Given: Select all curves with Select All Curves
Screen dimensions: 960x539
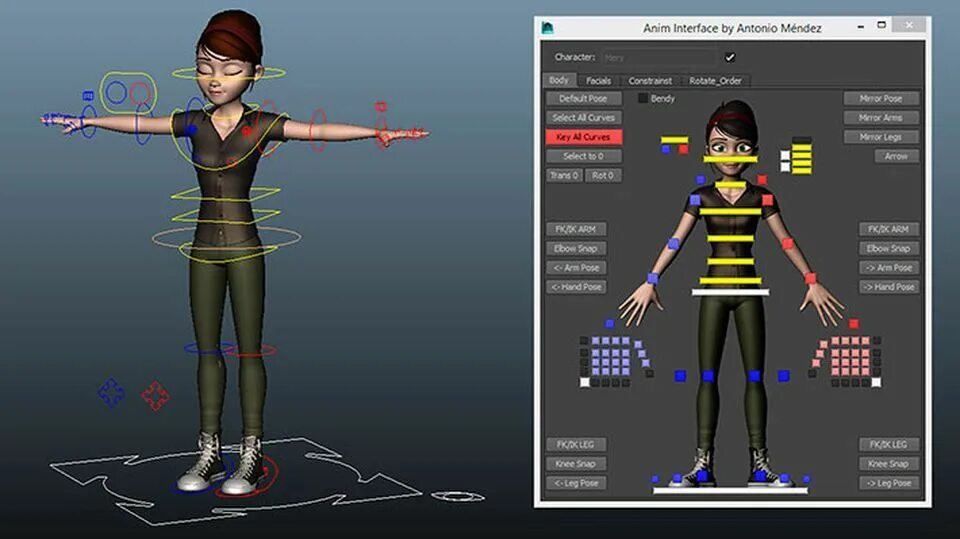Looking at the screenshot, I should click(583, 118).
